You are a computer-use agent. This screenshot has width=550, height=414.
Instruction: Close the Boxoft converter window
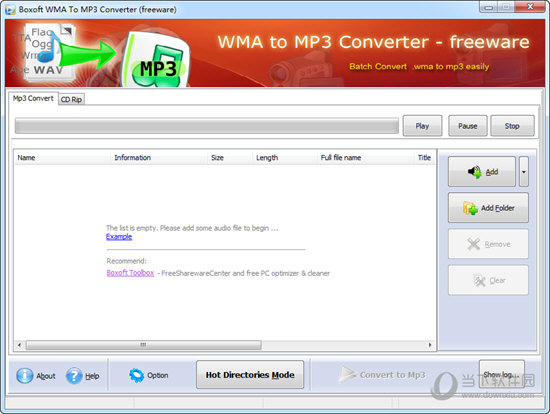531,7
